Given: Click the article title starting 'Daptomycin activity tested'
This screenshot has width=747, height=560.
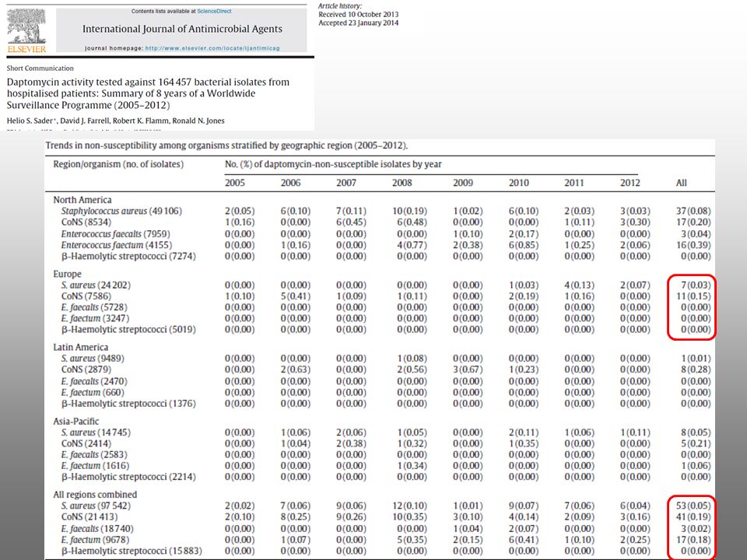Looking at the screenshot, I should click(x=148, y=93).
